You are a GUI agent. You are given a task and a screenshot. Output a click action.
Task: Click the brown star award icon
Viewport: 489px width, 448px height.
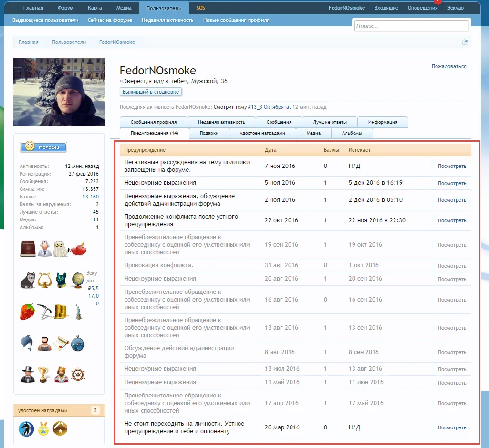click(60, 428)
